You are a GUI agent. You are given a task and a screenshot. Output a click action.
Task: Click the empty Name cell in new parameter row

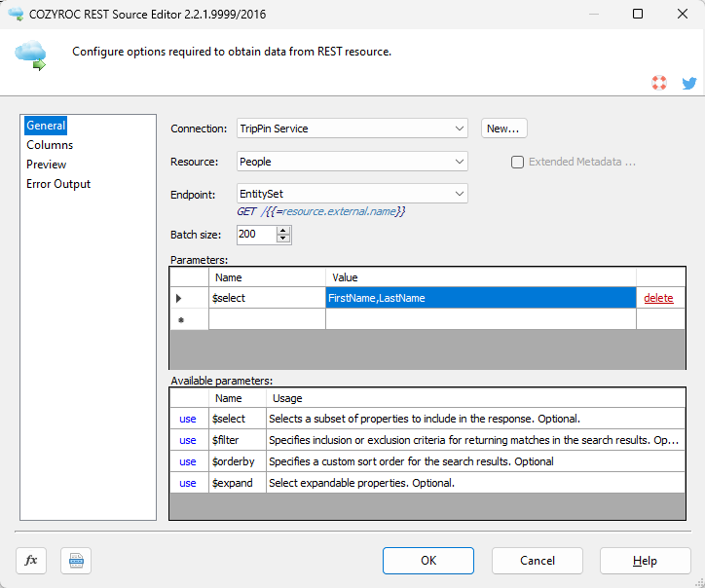pos(267,319)
